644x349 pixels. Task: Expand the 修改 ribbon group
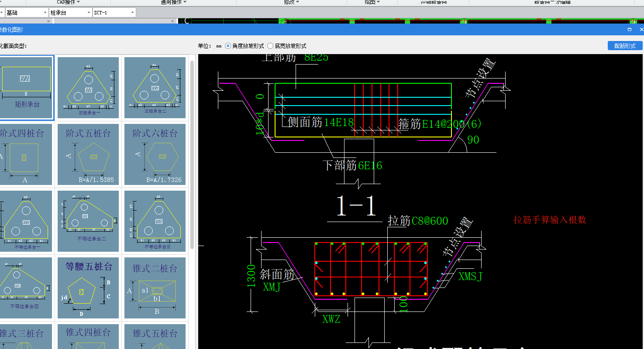(292, 2)
